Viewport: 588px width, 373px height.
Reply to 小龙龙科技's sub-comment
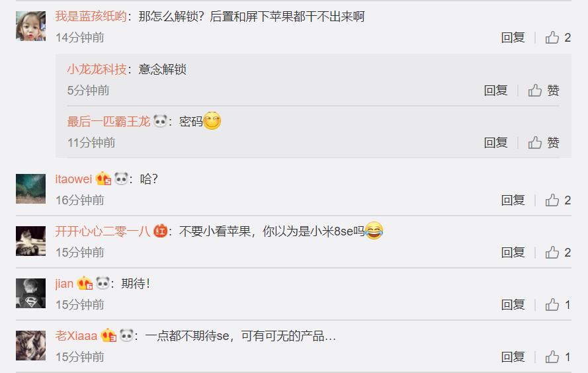click(x=495, y=91)
